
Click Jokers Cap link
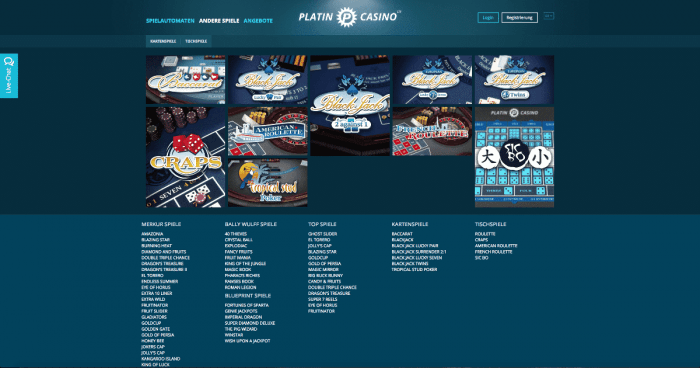tap(153, 347)
